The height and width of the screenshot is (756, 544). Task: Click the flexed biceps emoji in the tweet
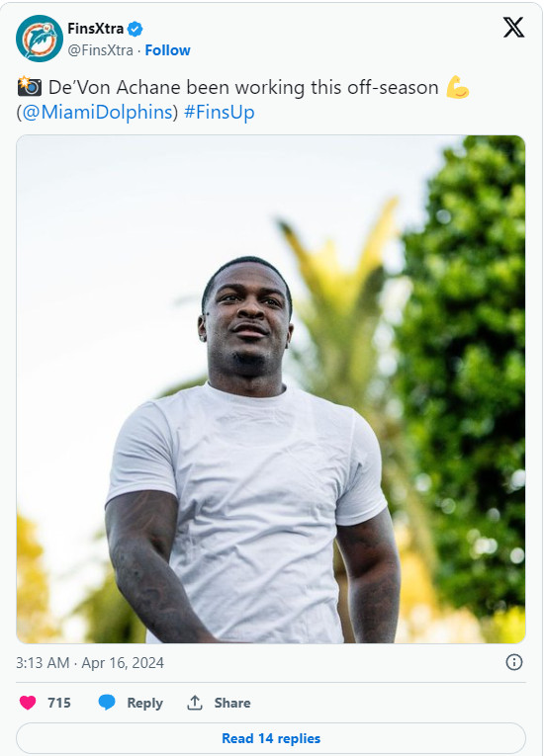coord(457,87)
